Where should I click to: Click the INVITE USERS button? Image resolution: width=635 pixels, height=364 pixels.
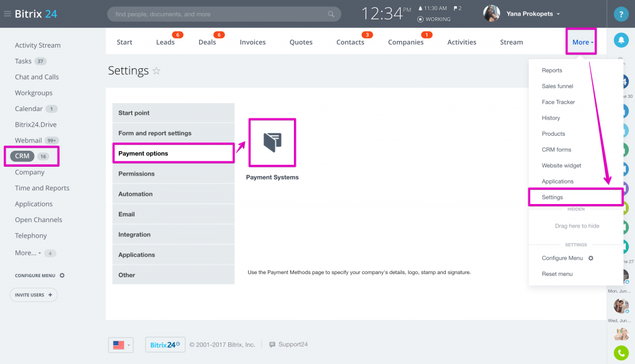(33, 295)
